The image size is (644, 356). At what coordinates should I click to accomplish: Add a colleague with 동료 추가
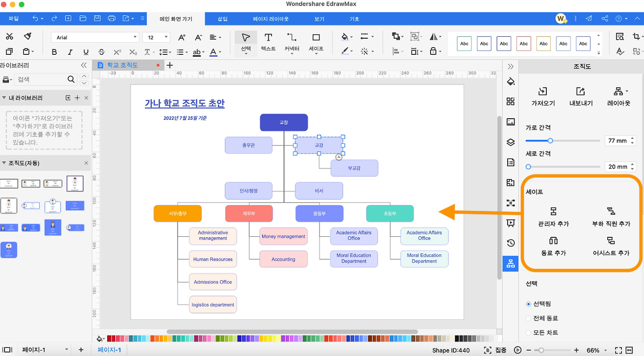click(553, 245)
